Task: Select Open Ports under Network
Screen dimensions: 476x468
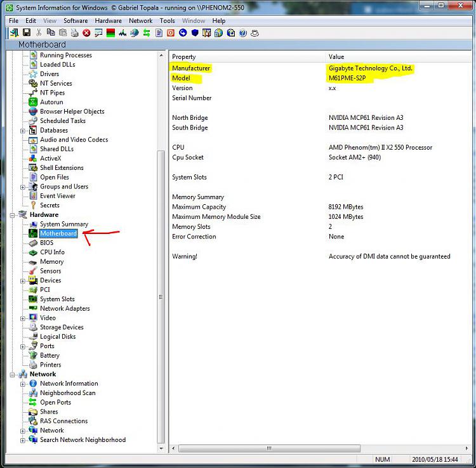Action: point(56,402)
